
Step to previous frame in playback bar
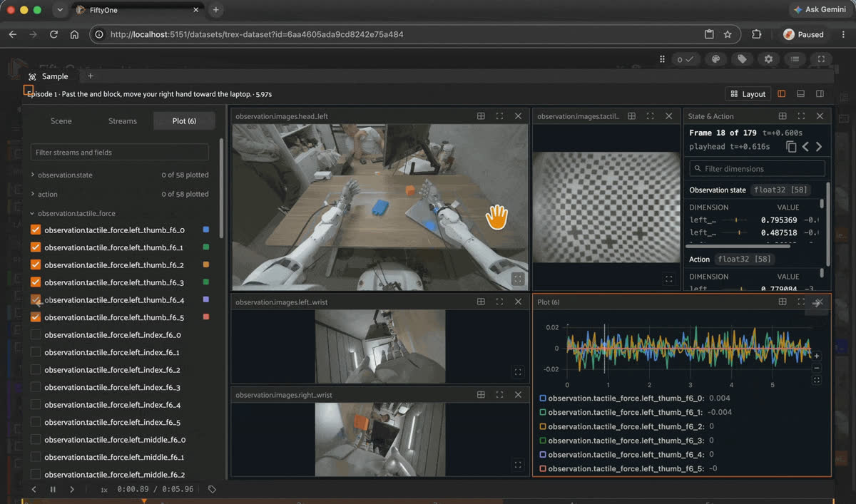[x=34, y=489]
